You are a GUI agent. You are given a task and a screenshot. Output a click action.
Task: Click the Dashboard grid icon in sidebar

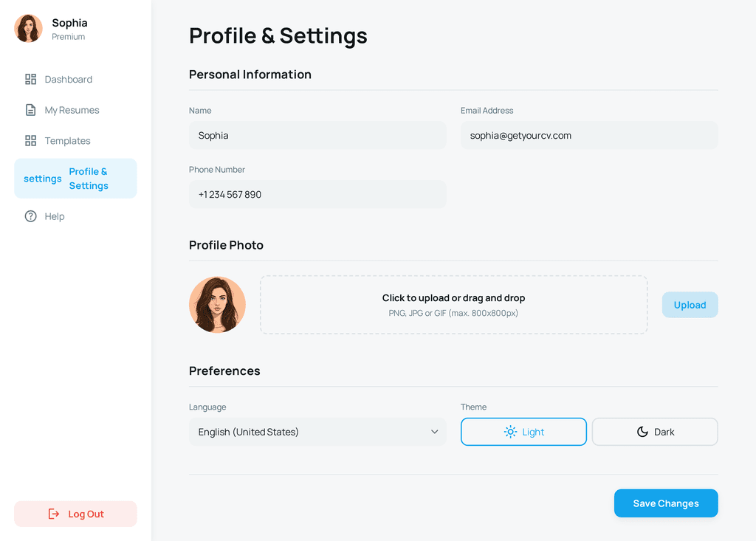click(30, 79)
